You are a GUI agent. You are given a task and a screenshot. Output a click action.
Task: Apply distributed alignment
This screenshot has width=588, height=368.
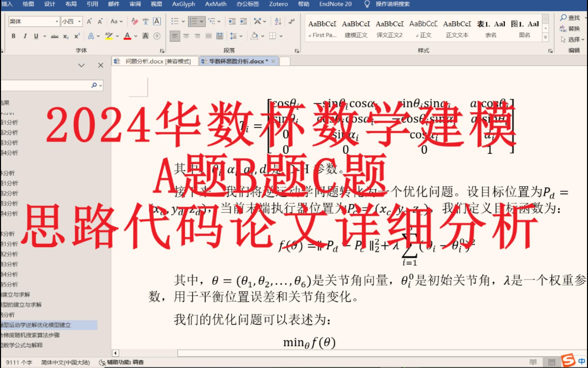[220, 36]
